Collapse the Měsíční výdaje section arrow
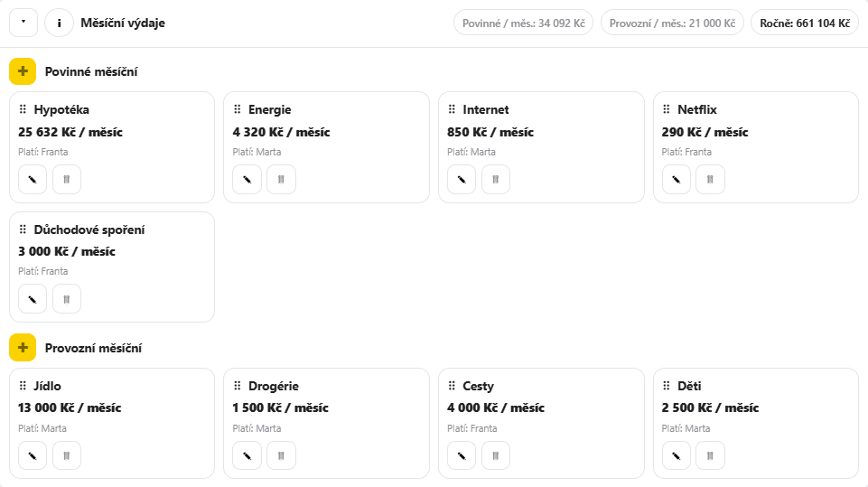This screenshot has height=487, width=868. click(x=23, y=23)
